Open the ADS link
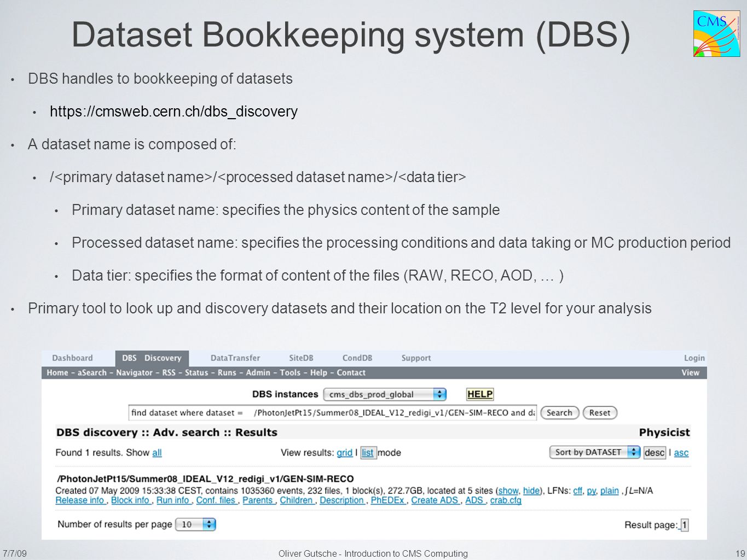 click(474, 500)
